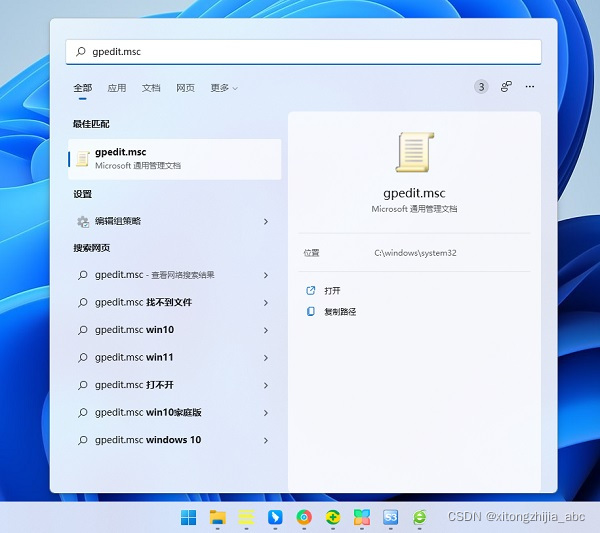Image resolution: width=600 pixels, height=533 pixels.
Task: Select the 全部 tab
Action: click(x=83, y=88)
